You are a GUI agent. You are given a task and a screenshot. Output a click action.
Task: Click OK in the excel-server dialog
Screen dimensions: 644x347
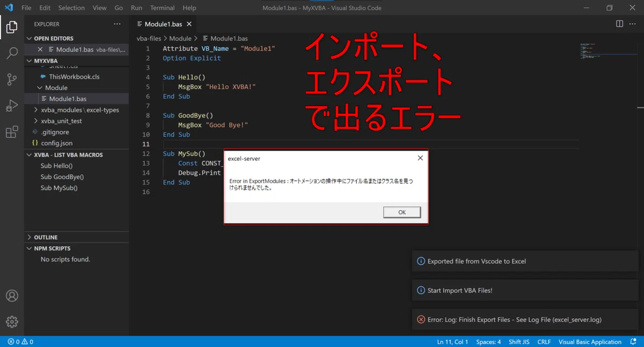coord(402,212)
